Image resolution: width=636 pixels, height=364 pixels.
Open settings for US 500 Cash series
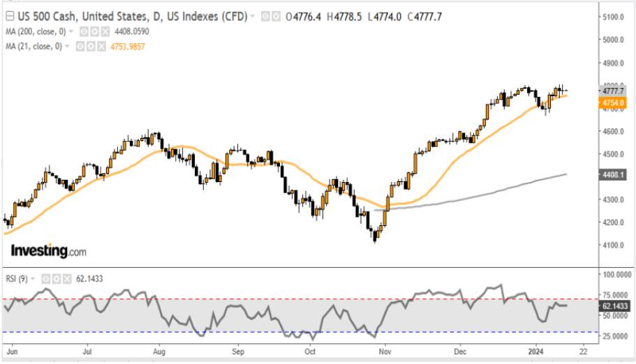277,16
